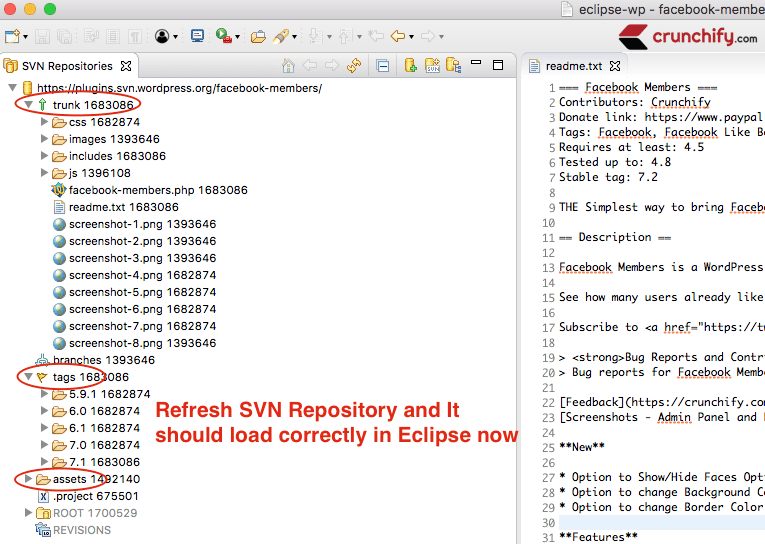Click the Forward arrow in main toolbar
The height and width of the screenshot is (544, 765).
click(x=428, y=36)
